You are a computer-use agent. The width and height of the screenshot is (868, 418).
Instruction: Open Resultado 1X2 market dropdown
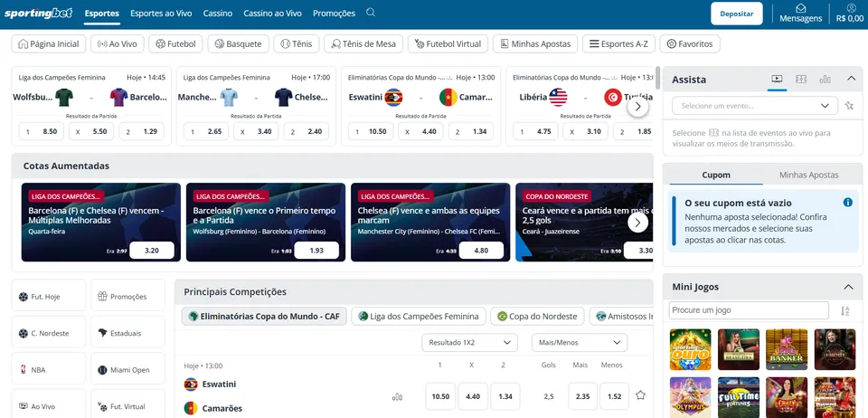469,343
